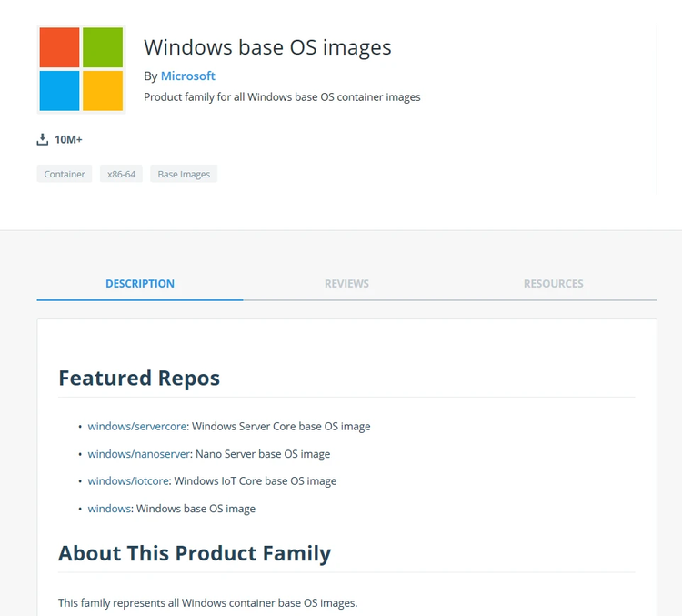Viewport: 682px width, 616px height.
Task: Follow the windows/iotcore repo link
Action: tap(128, 480)
